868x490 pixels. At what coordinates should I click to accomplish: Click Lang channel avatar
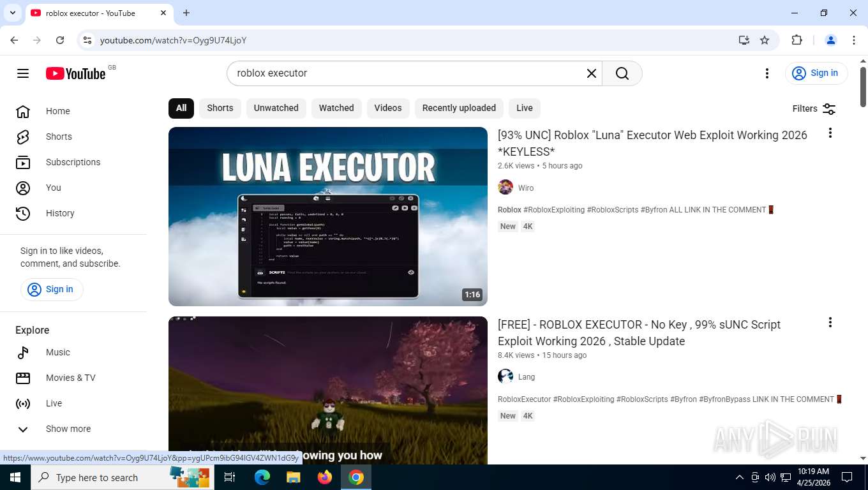coord(505,376)
